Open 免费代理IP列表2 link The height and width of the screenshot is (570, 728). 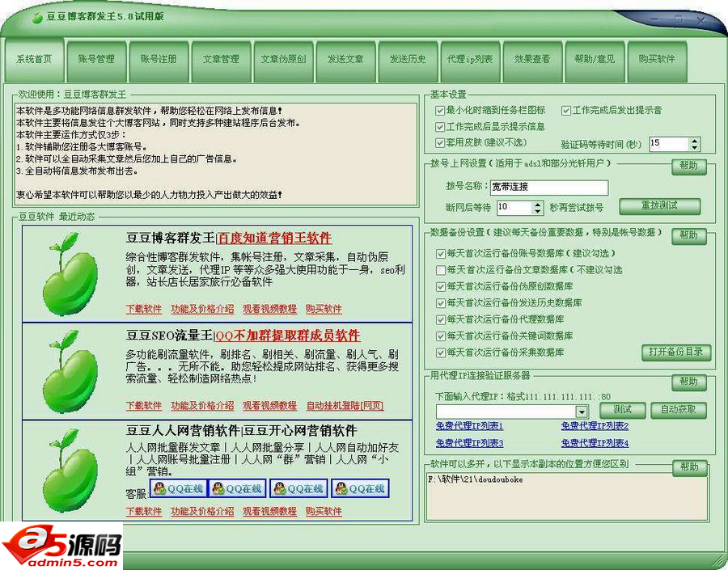point(595,425)
